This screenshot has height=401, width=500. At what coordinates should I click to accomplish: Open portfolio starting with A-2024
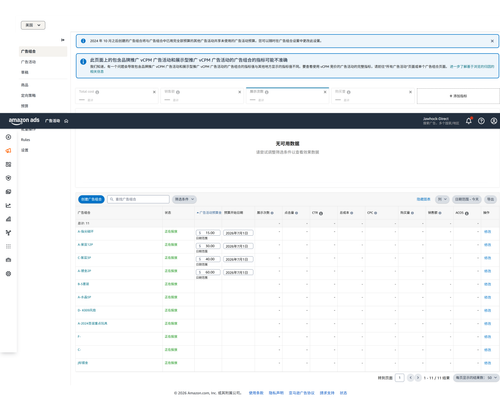coord(92,323)
